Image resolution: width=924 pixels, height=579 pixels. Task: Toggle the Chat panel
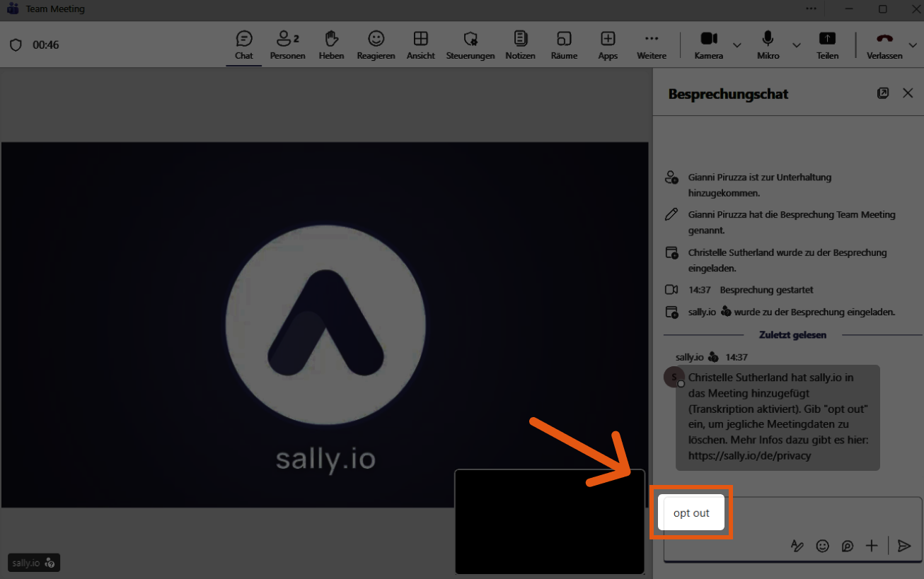(x=244, y=45)
